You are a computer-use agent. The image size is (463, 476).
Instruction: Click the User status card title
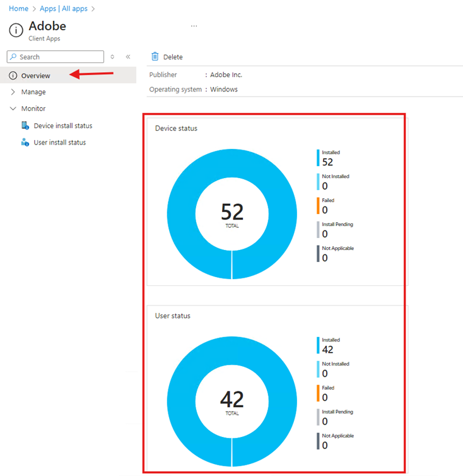(173, 316)
